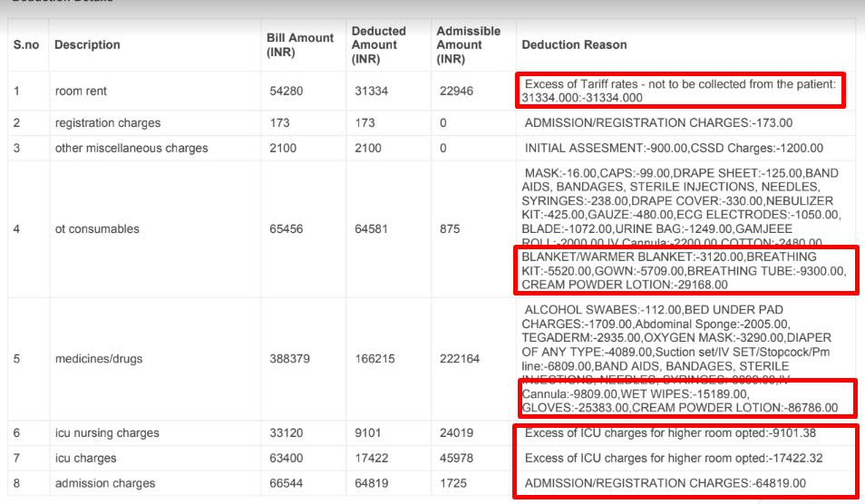Click 'ALCOHOL SWABES:-112.00' reason text
Image resolution: width=865 pixels, height=504 pixels.
[x=602, y=310]
